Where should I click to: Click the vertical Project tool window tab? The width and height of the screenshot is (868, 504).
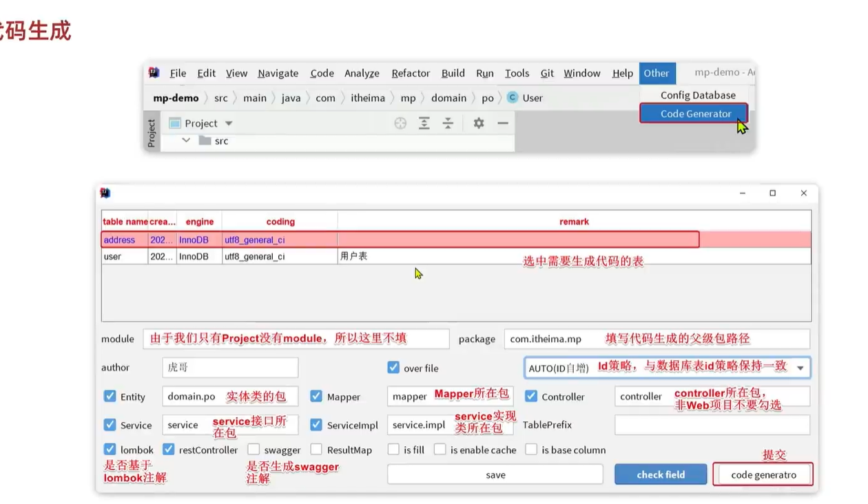point(152,133)
